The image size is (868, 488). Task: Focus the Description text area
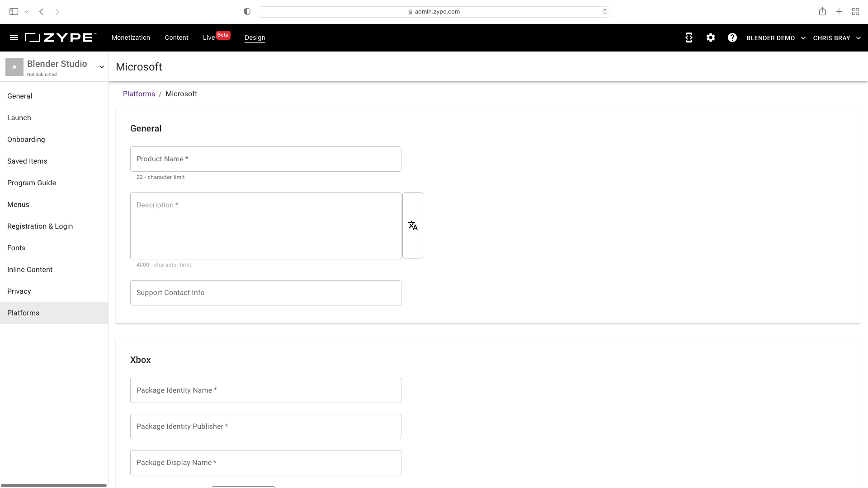(x=266, y=226)
